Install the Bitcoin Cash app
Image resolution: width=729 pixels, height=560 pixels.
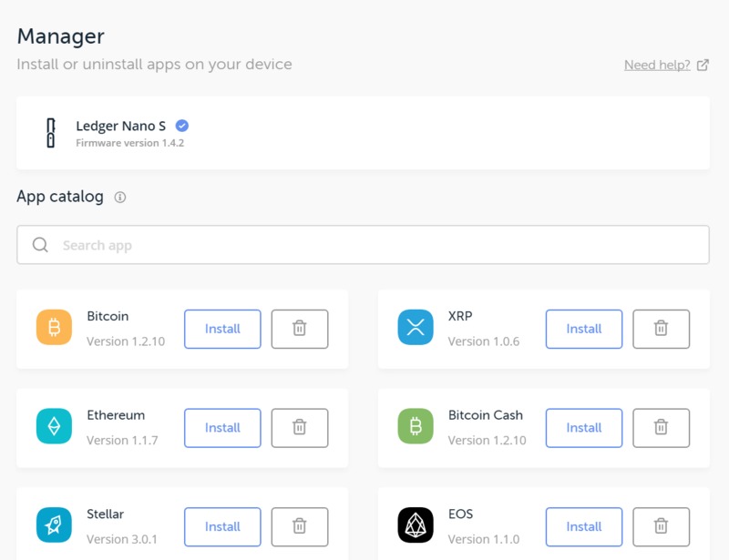584,428
